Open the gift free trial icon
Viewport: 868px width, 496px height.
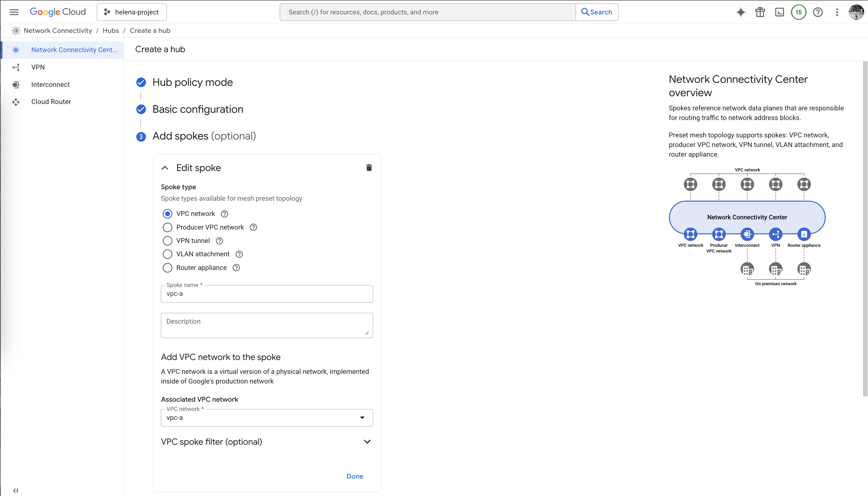[x=760, y=12]
